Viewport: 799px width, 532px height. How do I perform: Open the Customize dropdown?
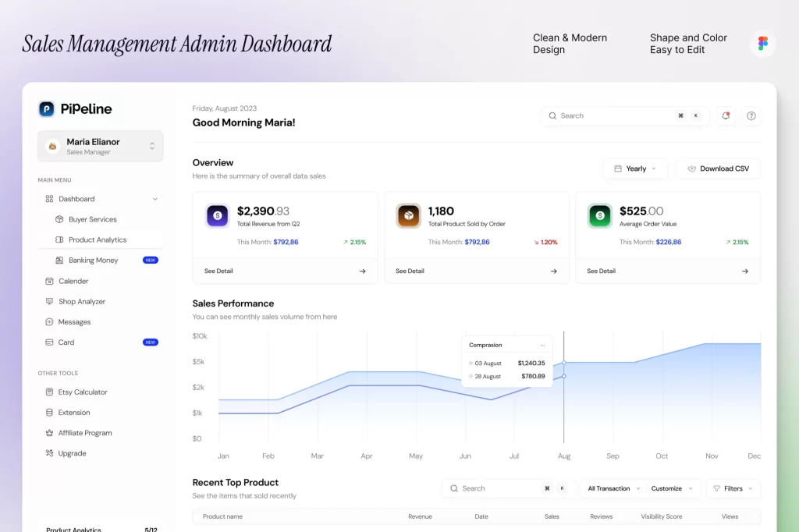tap(672, 488)
